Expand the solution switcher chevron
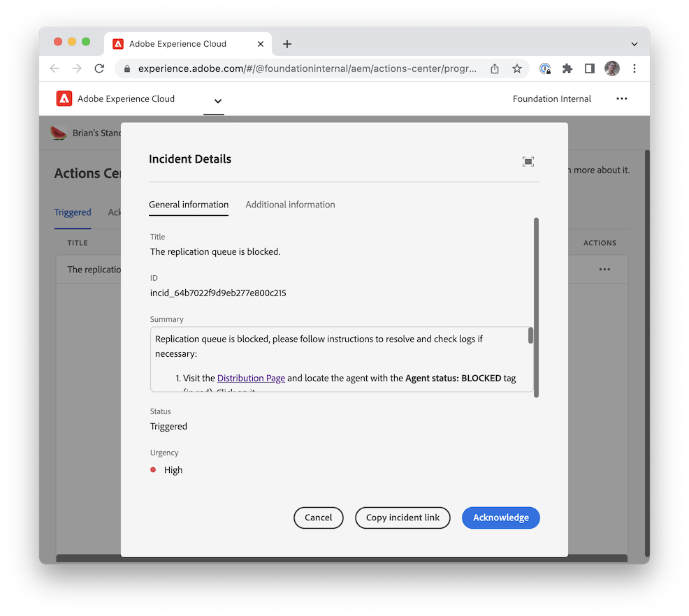 point(217,101)
